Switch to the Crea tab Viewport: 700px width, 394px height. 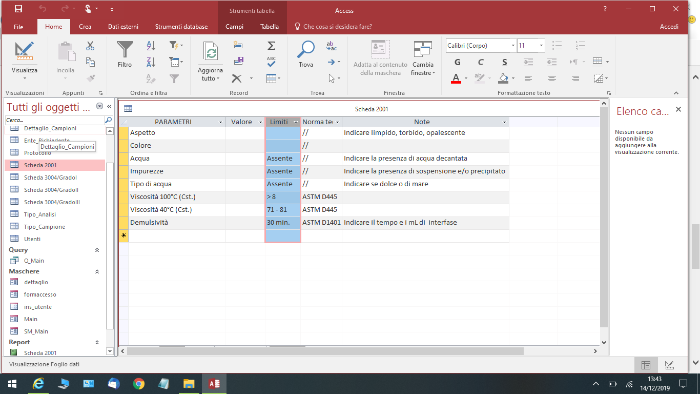pos(85,27)
